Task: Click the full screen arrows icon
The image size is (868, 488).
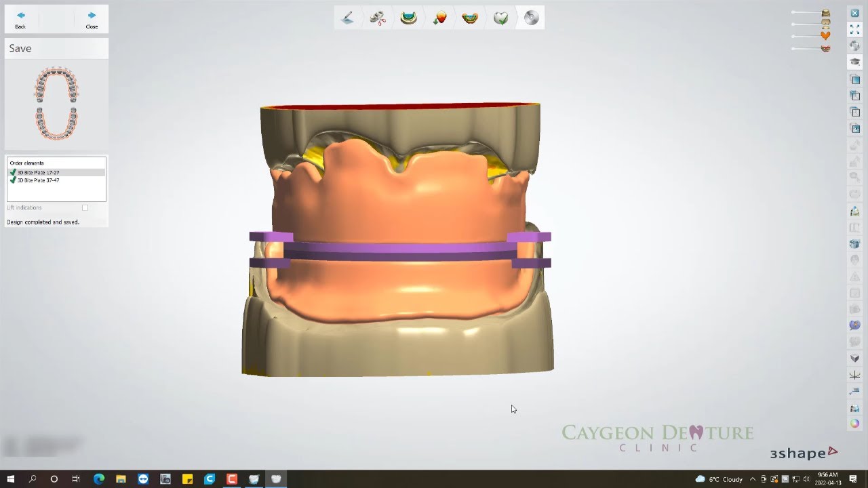Action: tap(854, 29)
